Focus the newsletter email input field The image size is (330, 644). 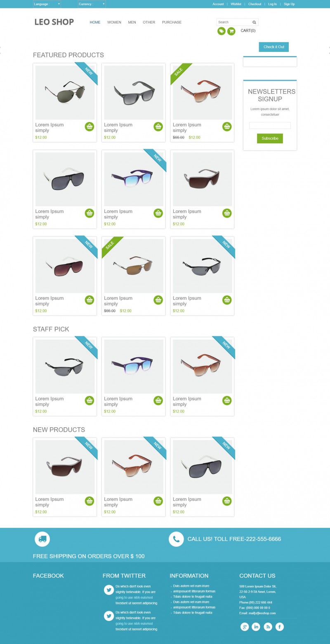pyautogui.click(x=270, y=126)
